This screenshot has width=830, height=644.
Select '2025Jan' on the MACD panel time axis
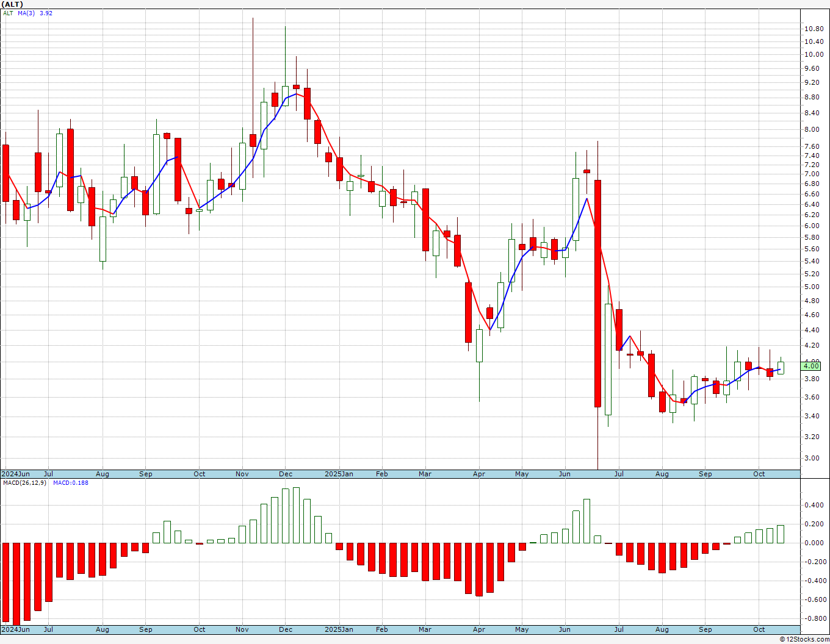coord(339,629)
